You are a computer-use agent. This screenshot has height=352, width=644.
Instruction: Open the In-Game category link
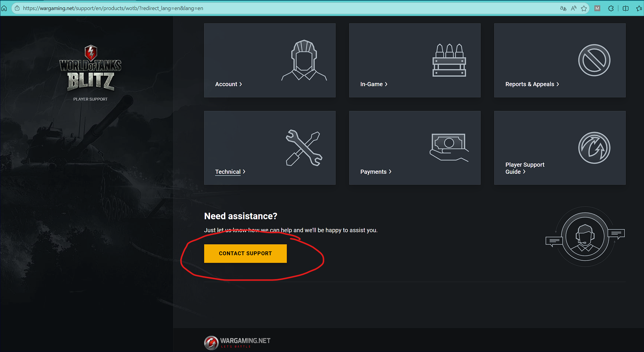click(372, 84)
